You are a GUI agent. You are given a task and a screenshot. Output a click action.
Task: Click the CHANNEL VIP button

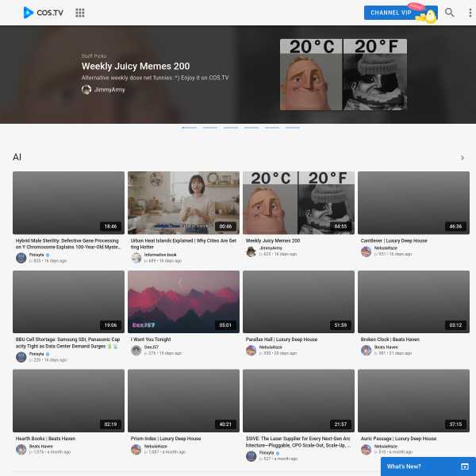[x=401, y=13]
